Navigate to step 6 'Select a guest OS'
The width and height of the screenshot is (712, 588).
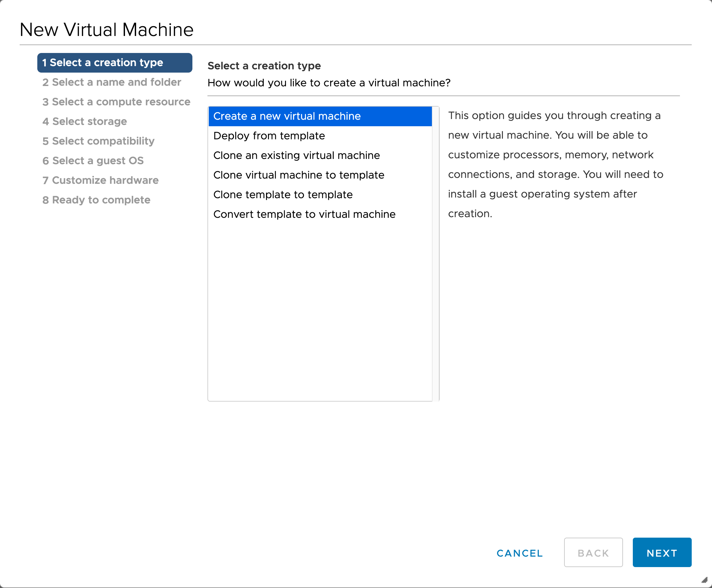tap(92, 160)
